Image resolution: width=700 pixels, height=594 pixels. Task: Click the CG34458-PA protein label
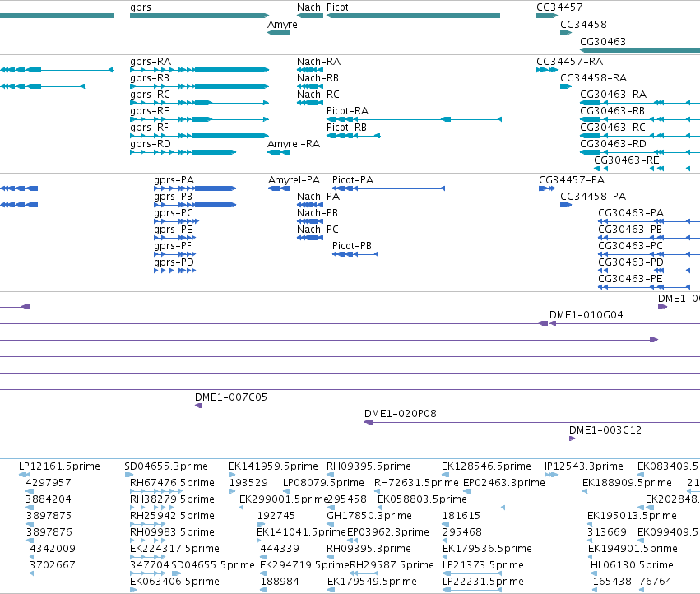tap(593, 197)
